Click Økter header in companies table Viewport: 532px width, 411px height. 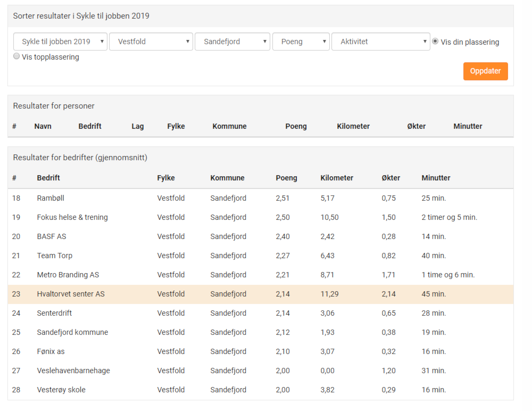click(391, 178)
